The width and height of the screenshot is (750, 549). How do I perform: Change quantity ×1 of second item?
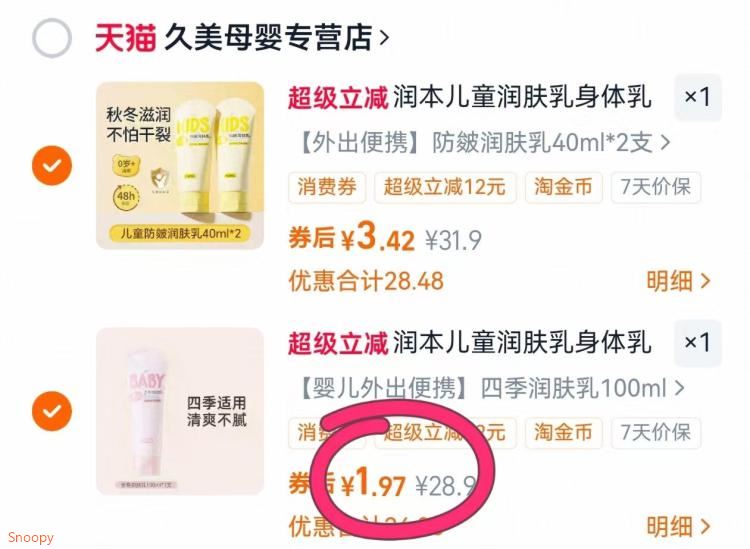[x=697, y=342]
